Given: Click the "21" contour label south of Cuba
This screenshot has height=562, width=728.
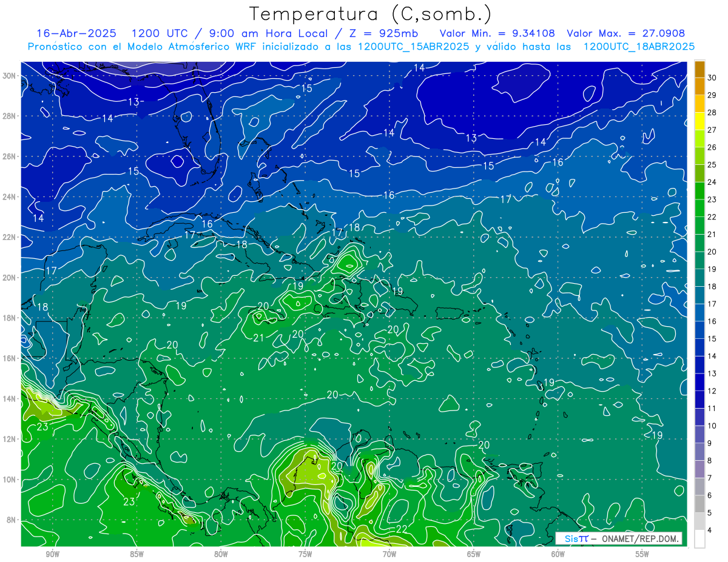Looking at the screenshot, I should [x=259, y=338].
